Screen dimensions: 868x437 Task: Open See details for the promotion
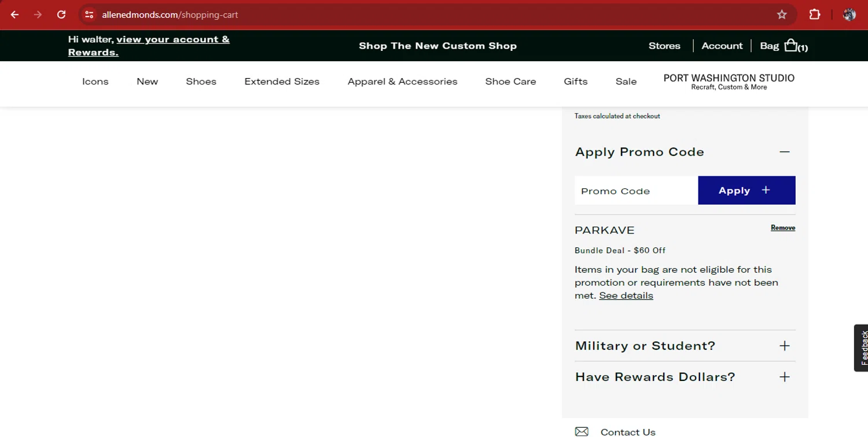pos(626,295)
